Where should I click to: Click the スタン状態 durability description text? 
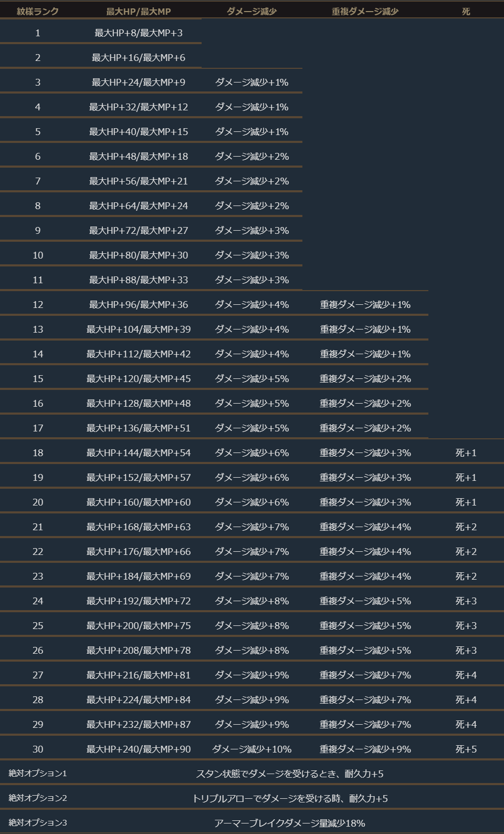click(x=290, y=774)
